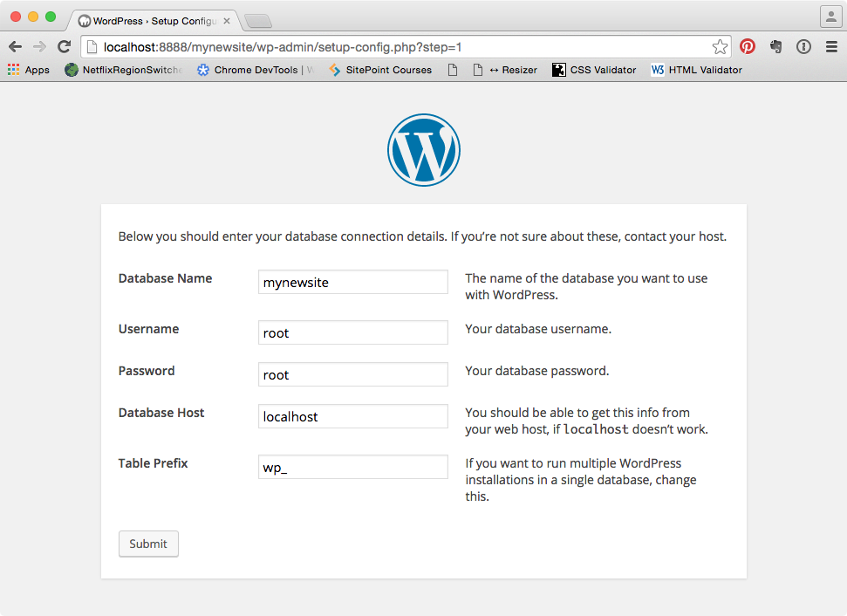
Task: Open the HTML Validator bookmark
Action: tap(696, 70)
